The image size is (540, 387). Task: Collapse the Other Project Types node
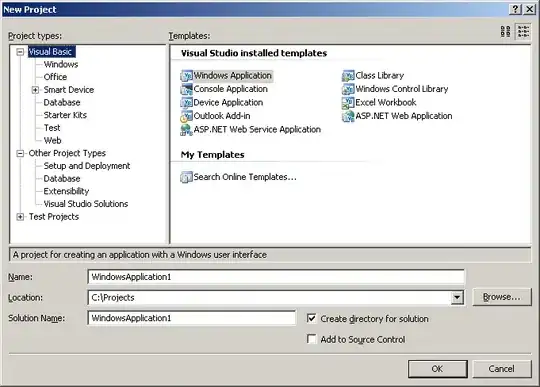[x=20, y=154]
